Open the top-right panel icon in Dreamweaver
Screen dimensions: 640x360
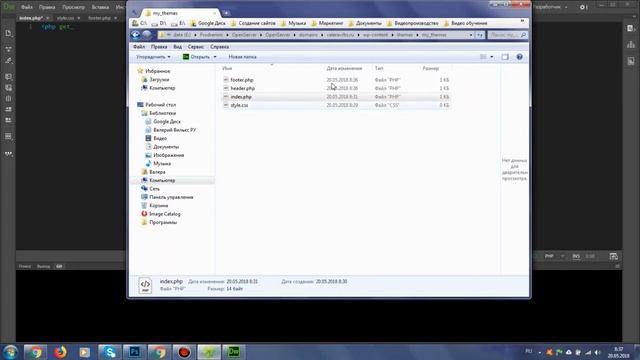pyautogui.click(x=631, y=28)
